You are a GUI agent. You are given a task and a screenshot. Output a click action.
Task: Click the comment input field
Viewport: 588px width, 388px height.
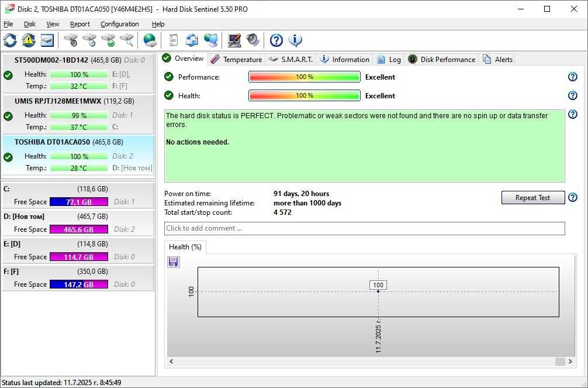point(365,228)
